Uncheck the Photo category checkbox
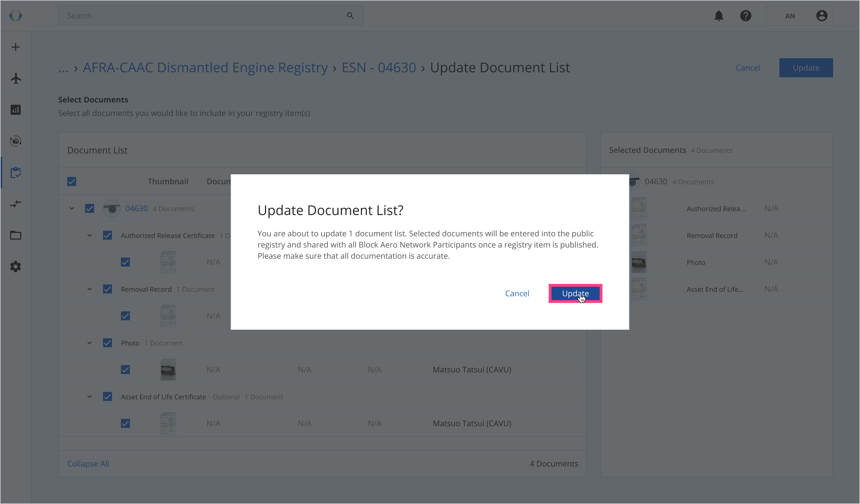Image resolution: width=860 pixels, height=504 pixels. (x=107, y=343)
